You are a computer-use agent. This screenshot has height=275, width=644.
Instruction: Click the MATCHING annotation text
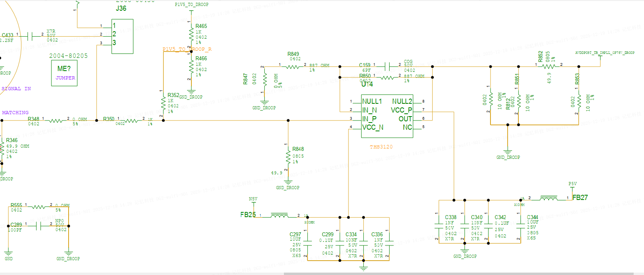15,113
